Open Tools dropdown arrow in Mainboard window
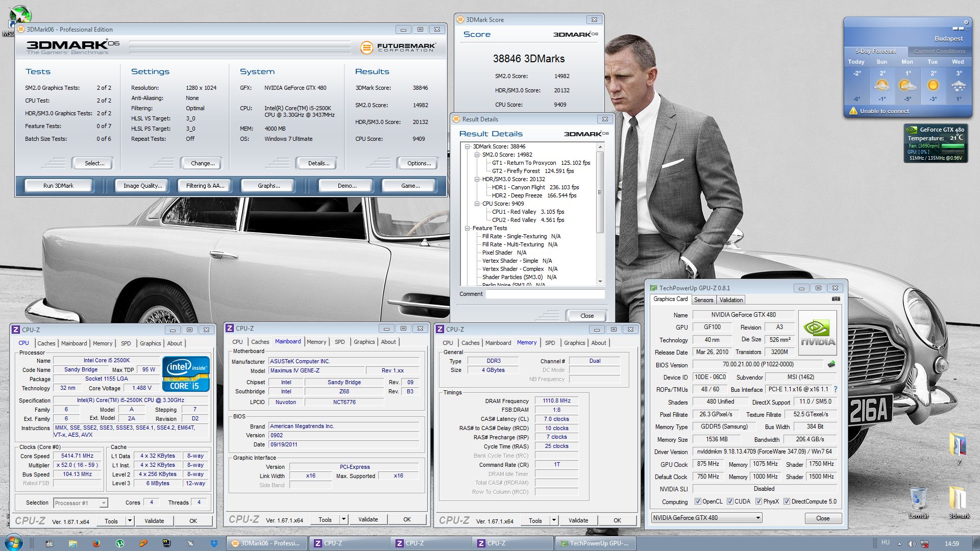The image size is (980, 551). (344, 519)
